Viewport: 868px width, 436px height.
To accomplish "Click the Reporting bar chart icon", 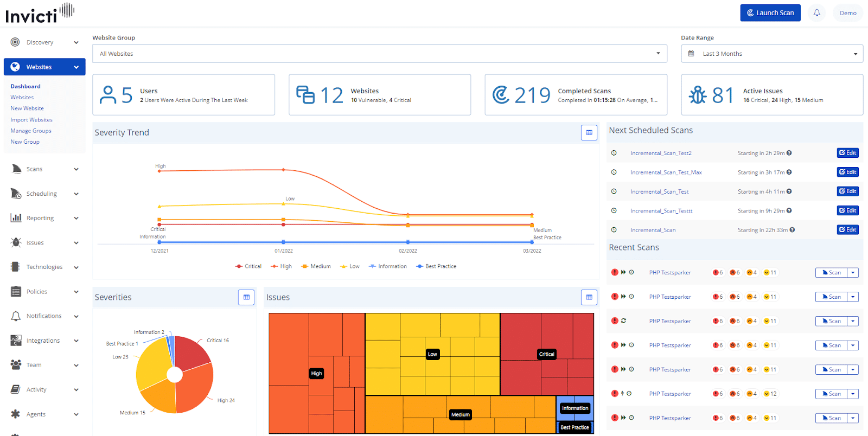I will [x=16, y=218].
